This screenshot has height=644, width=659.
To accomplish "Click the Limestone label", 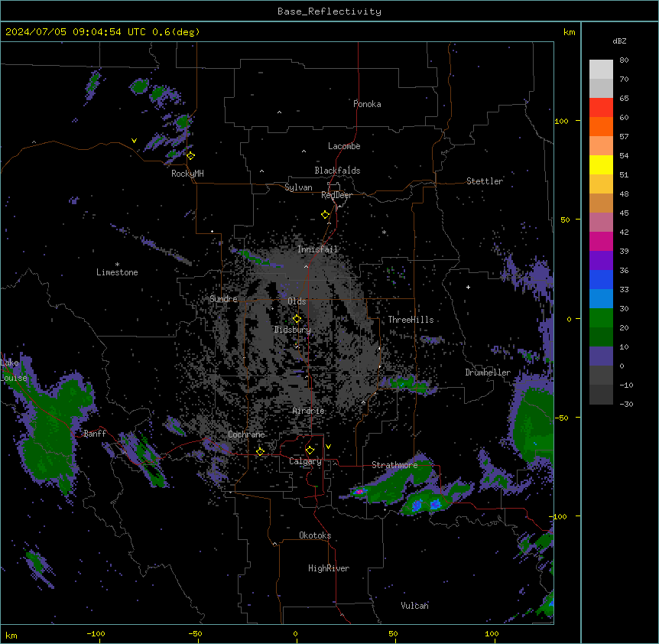I will (117, 272).
